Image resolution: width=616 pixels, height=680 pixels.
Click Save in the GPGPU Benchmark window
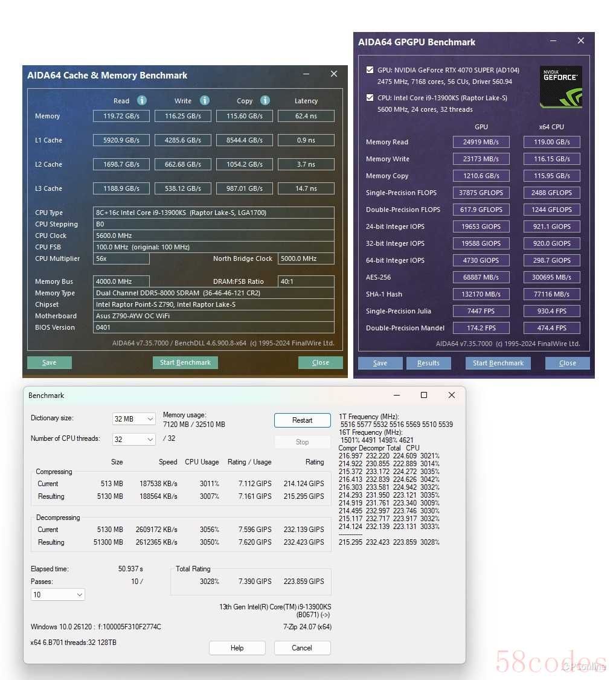(380, 363)
